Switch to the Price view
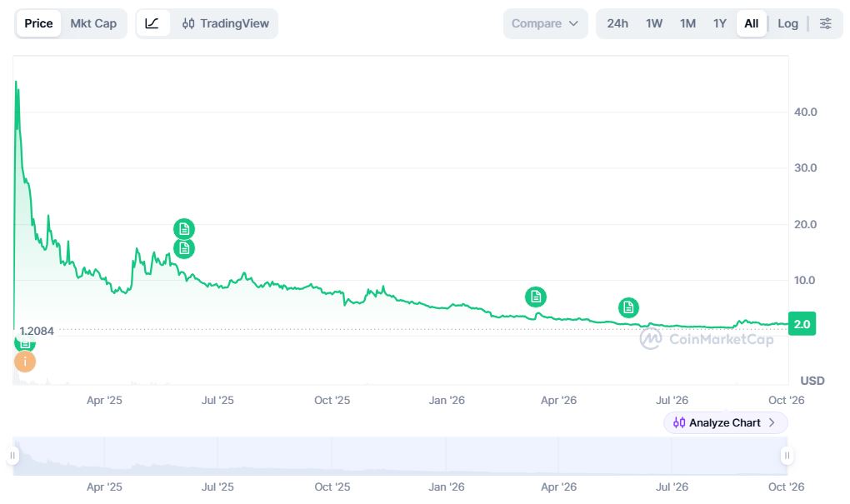Image resolution: width=850 pixels, height=504 pixels. (x=38, y=23)
